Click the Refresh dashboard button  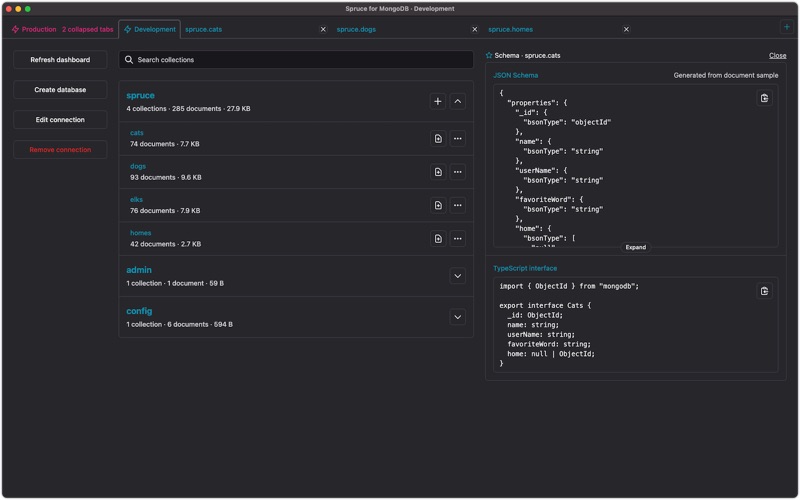(x=60, y=60)
